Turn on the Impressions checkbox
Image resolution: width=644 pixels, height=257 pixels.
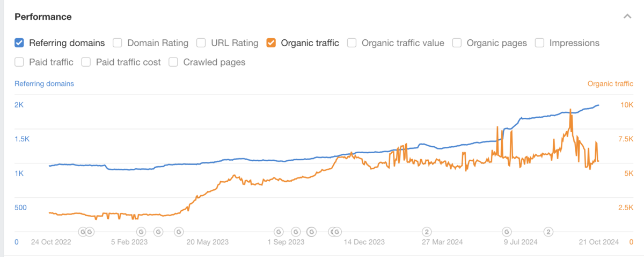(x=540, y=43)
